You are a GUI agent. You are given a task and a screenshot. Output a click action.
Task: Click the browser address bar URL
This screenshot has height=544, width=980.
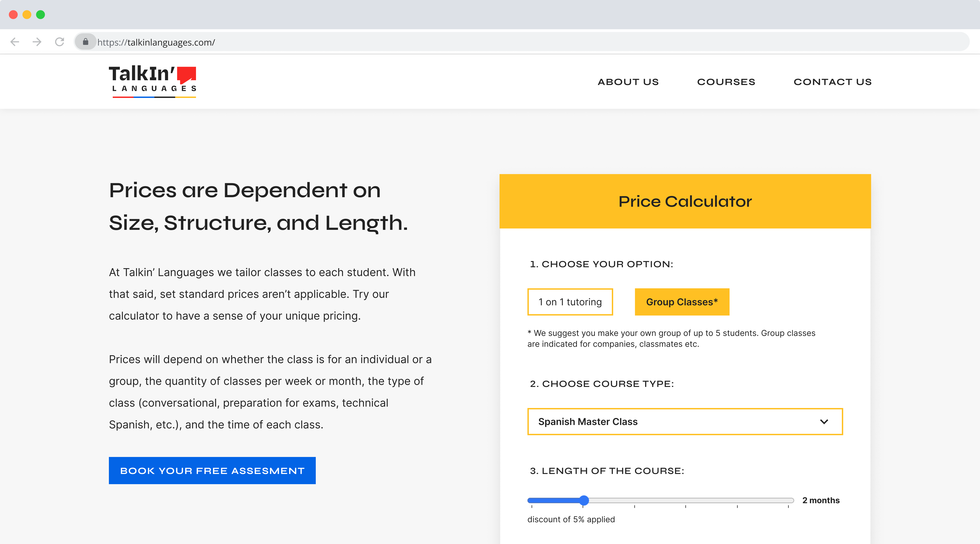click(x=156, y=42)
